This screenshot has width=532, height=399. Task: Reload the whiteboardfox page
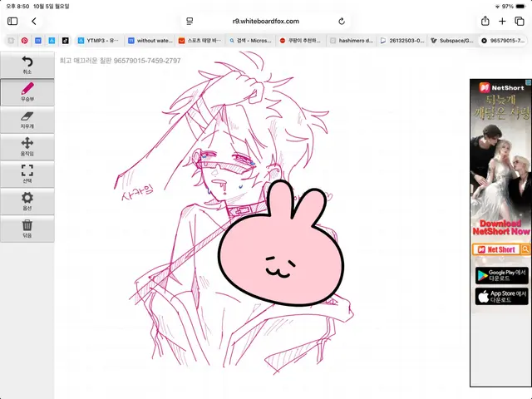click(x=342, y=22)
